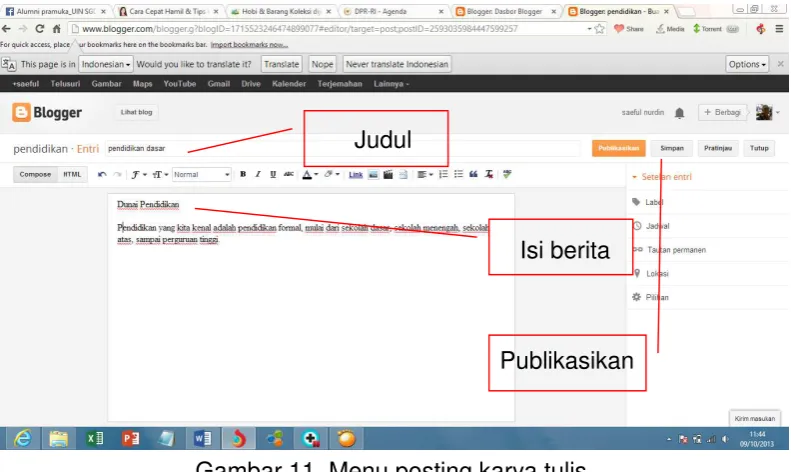The image size is (791, 472).
Task: Click the Pratinjau button
Action: (718, 148)
